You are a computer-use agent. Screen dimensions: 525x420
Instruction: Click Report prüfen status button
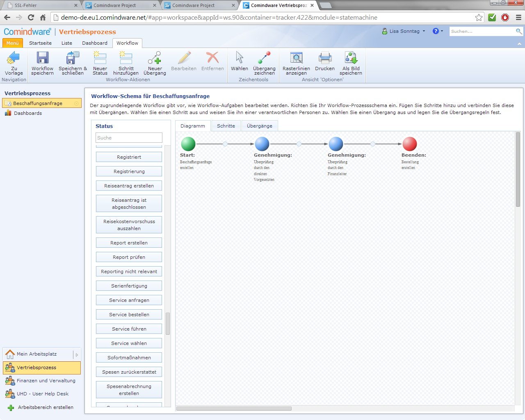click(129, 257)
